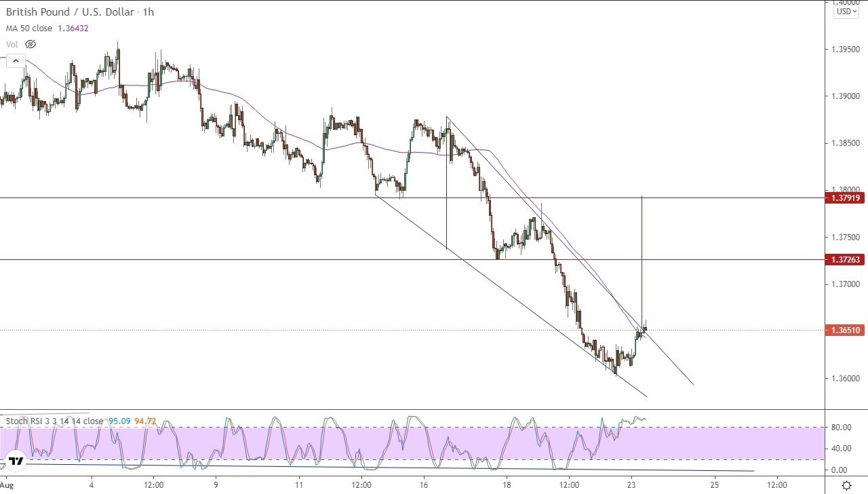Click the 25 date label on time axis

coord(715,486)
